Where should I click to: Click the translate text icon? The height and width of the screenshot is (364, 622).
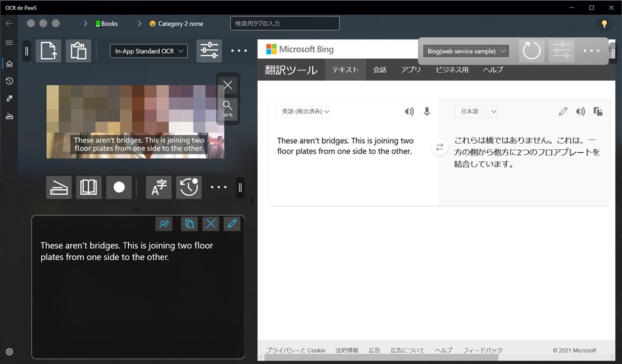[159, 187]
